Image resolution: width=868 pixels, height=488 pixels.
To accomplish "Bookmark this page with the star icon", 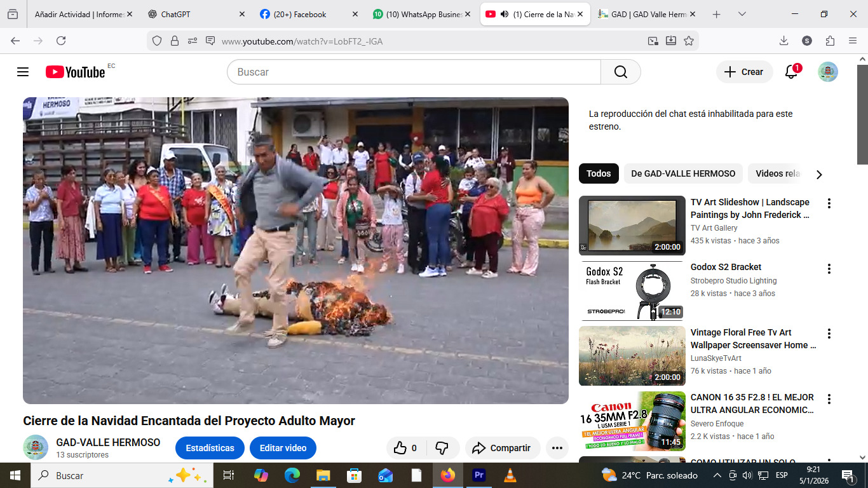I will pos(689,41).
